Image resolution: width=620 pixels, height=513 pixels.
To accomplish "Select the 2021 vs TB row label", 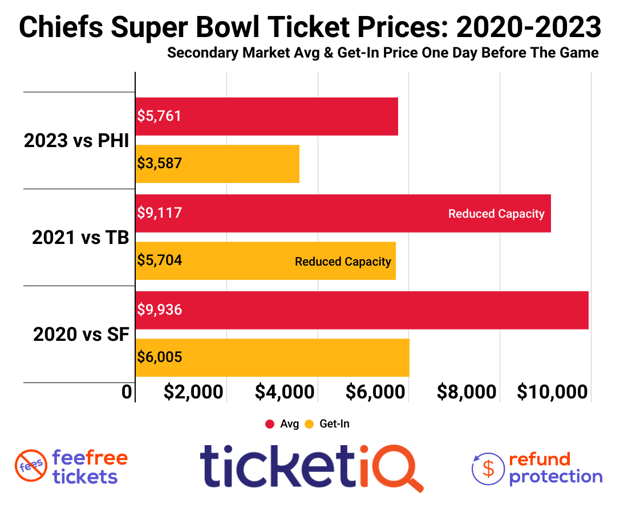I will 81,237.
